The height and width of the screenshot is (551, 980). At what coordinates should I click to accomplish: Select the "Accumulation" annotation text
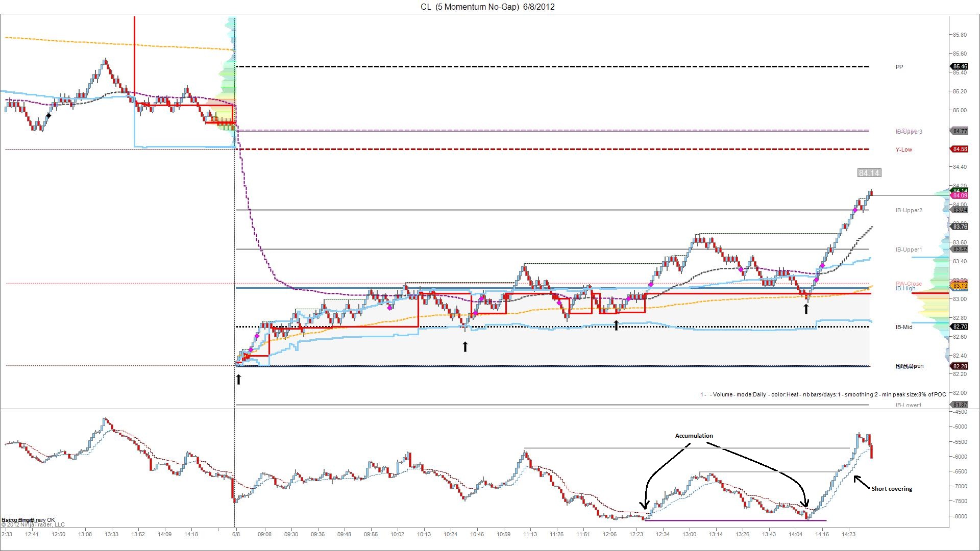point(694,436)
